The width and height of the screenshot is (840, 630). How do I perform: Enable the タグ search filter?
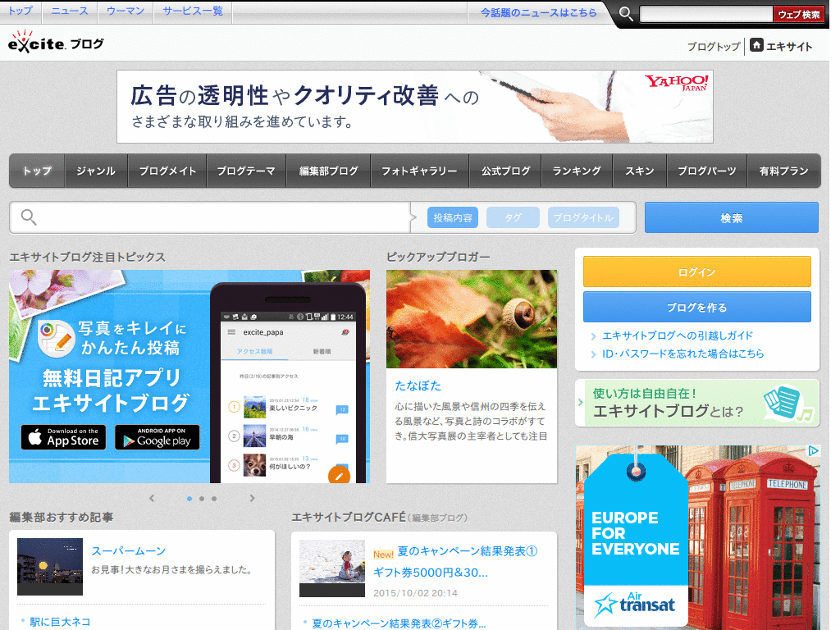(x=513, y=217)
